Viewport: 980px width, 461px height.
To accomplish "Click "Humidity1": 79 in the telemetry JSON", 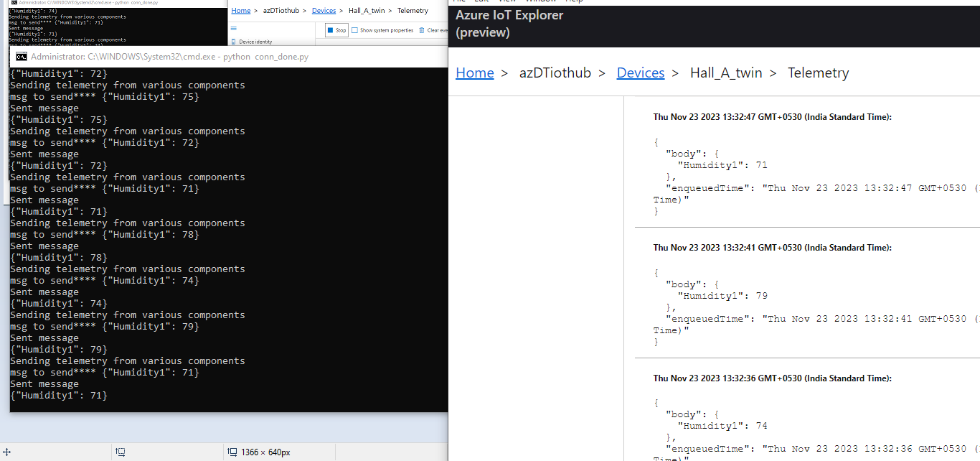I will (722, 296).
